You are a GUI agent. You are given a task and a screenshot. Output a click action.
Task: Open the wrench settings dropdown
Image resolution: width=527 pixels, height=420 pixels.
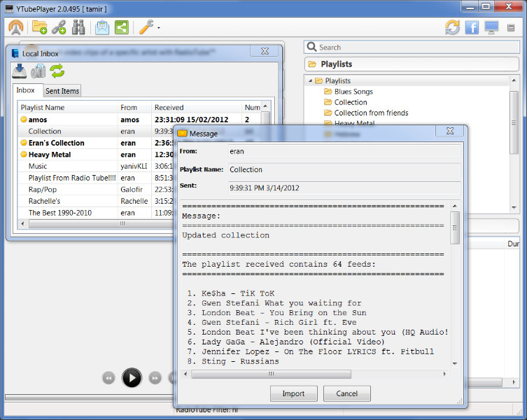coord(148,27)
